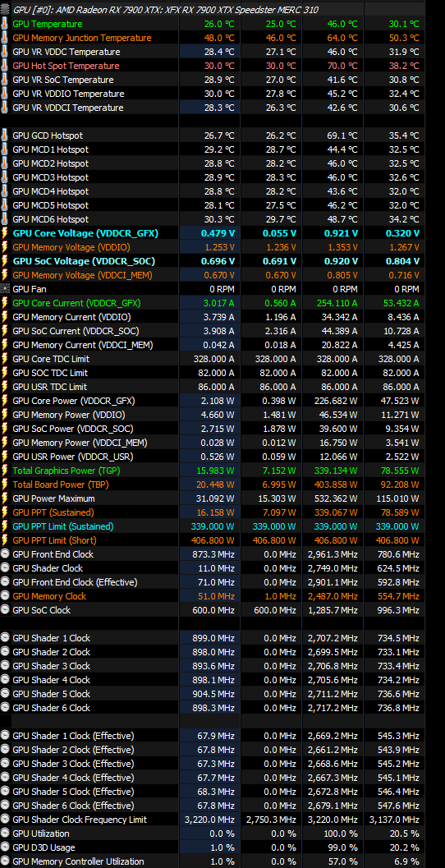Select GPU SoC Power (VDDCR_SOC) label

coord(73,429)
